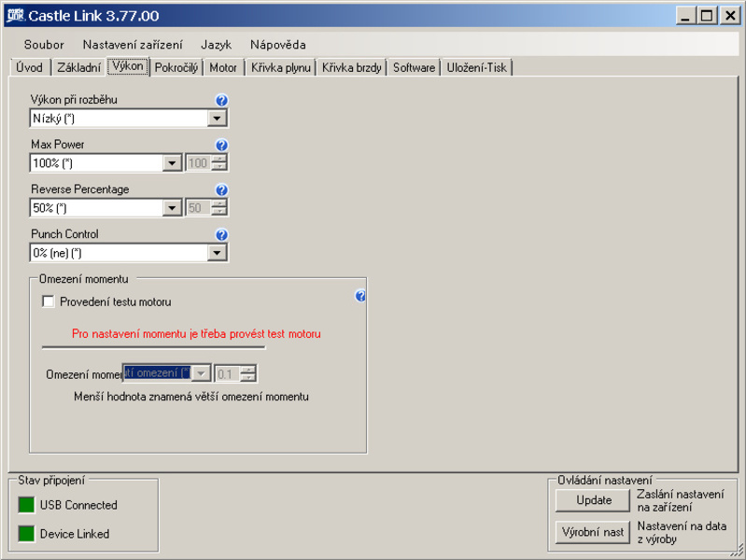Viewport: 746px width, 560px height.
Task: Click torque limit field showing 0.1
Action: [228, 374]
